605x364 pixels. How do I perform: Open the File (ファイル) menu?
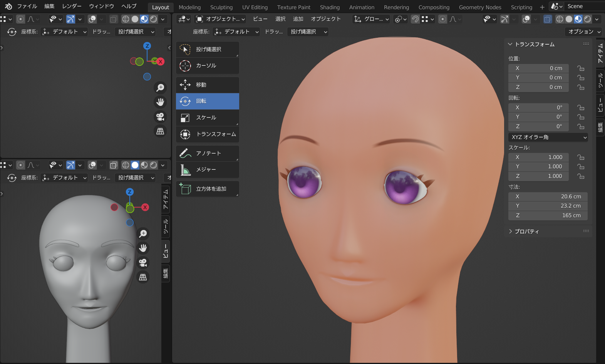pyautogui.click(x=27, y=7)
